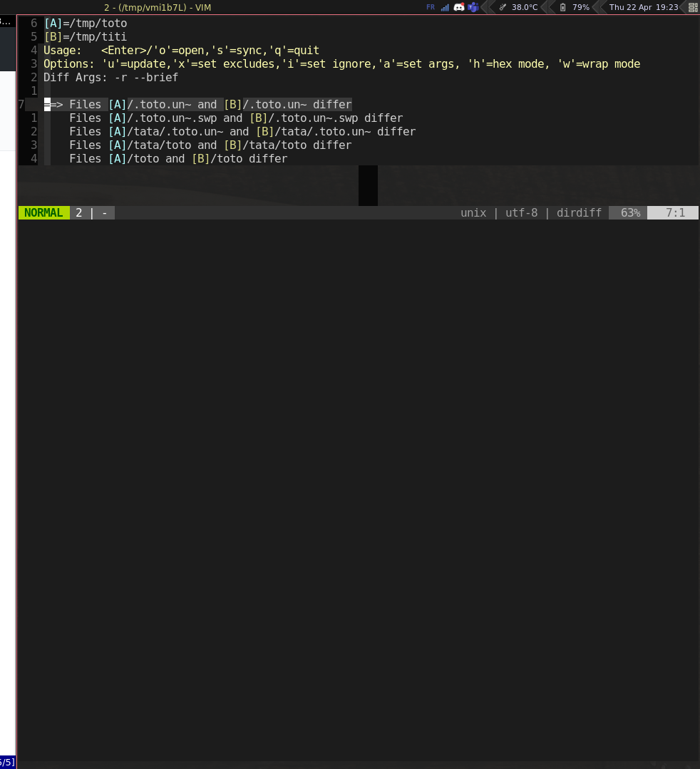This screenshot has width=700, height=769.
Task: Select the [A]/tata/toto differ row
Action: pos(210,145)
